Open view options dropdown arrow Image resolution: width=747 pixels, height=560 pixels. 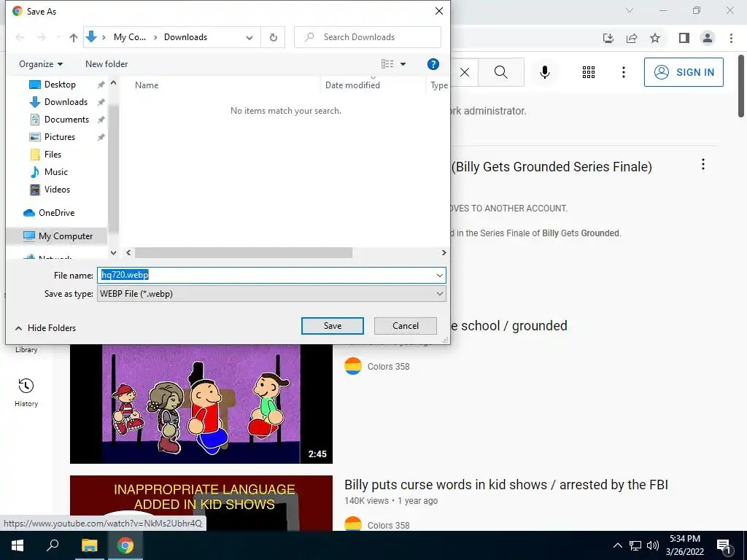(x=403, y=64)
